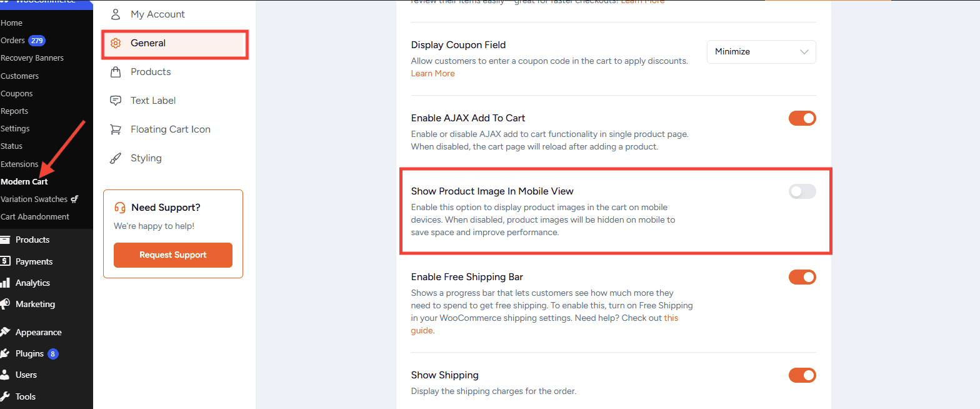Viewport: 980px width, 409px height.
Task: Click the Display Coupon Field heading
Action: click(458, 45)
